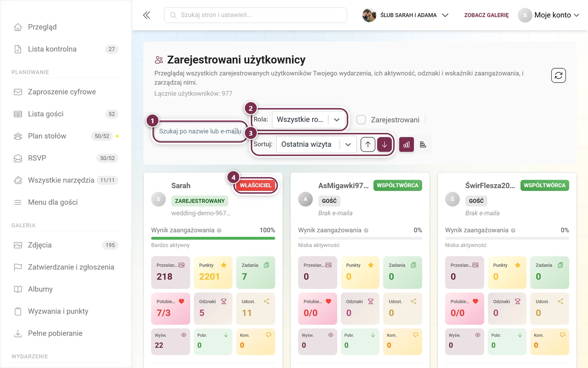The image size is (588, 368).
Task: Click the Przegląd home icon in sidebar
Action: pos(18,27)
